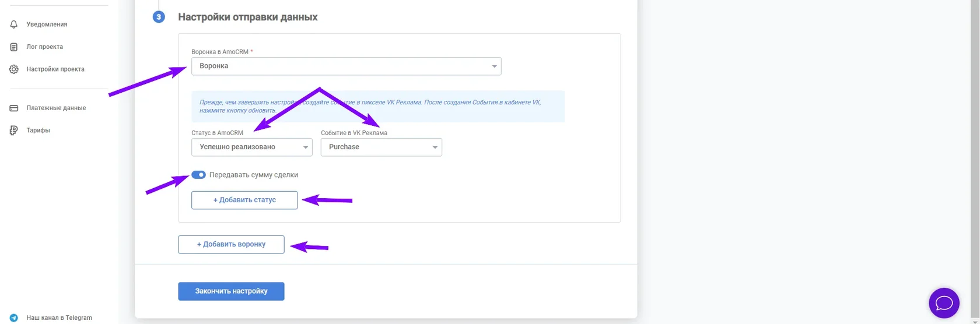Click arrow of the Purchase dropdown

(435, 147)
